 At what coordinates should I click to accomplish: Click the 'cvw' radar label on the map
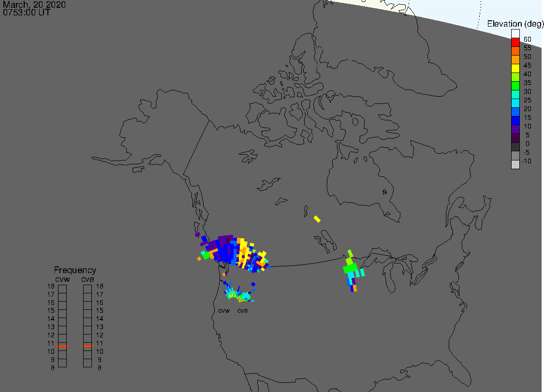[224, 311]
